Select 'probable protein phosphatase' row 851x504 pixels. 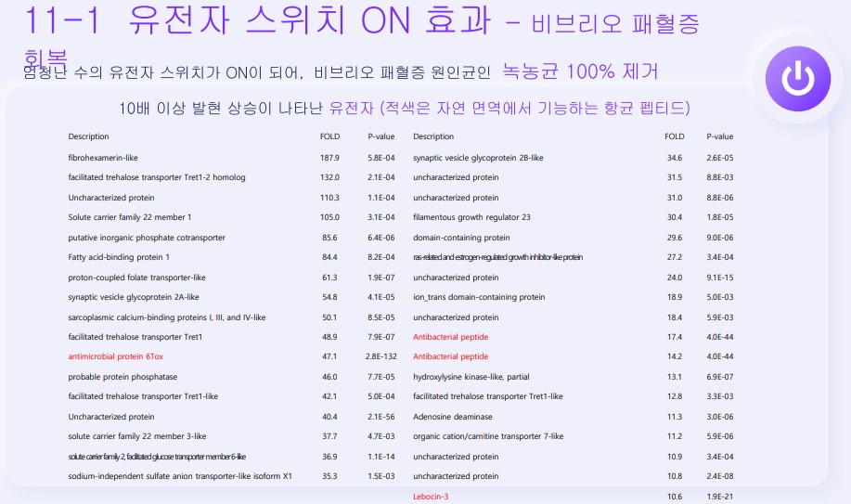122,377
